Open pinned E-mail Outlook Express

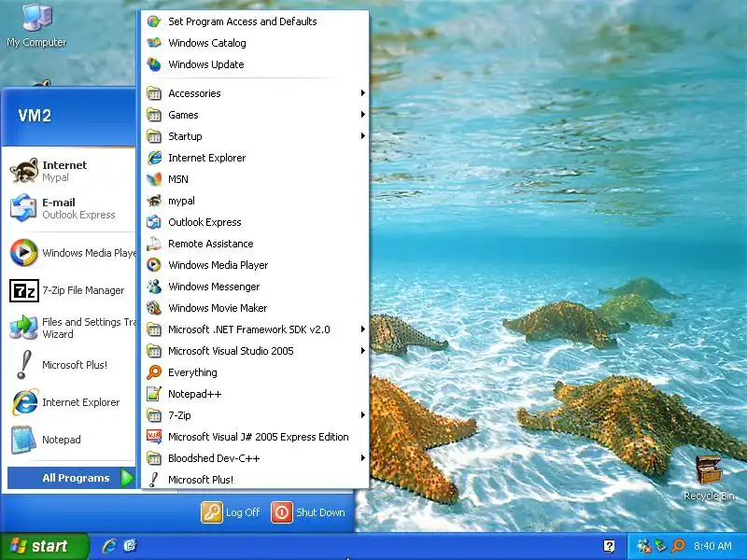(x=71, y=208)
